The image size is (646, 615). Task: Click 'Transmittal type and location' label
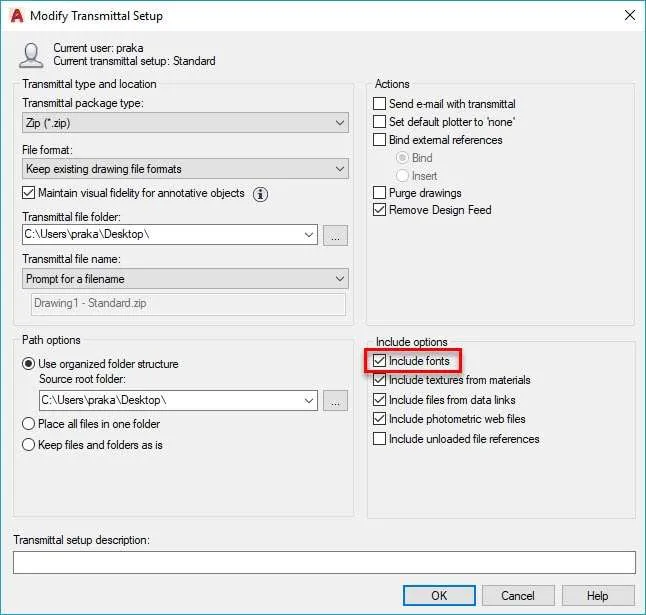click(x=89, y=84)
